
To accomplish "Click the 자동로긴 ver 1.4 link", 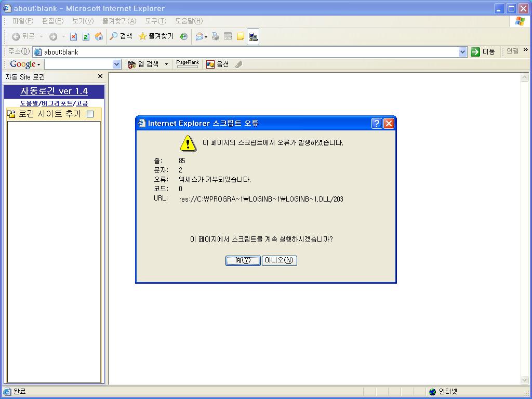I will [x=54, y=91].
